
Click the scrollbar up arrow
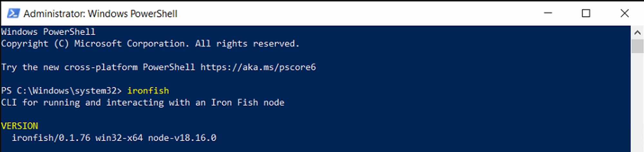tap(637, 33)
